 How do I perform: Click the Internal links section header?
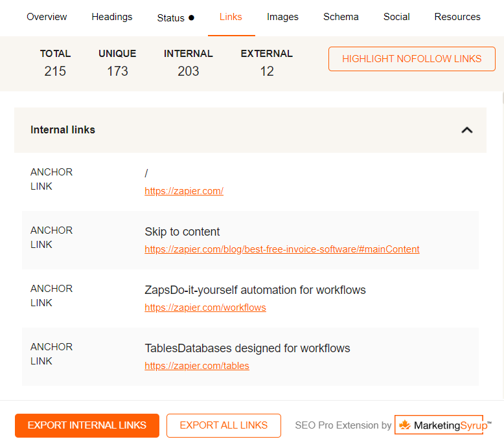click(x=63, y=130)
